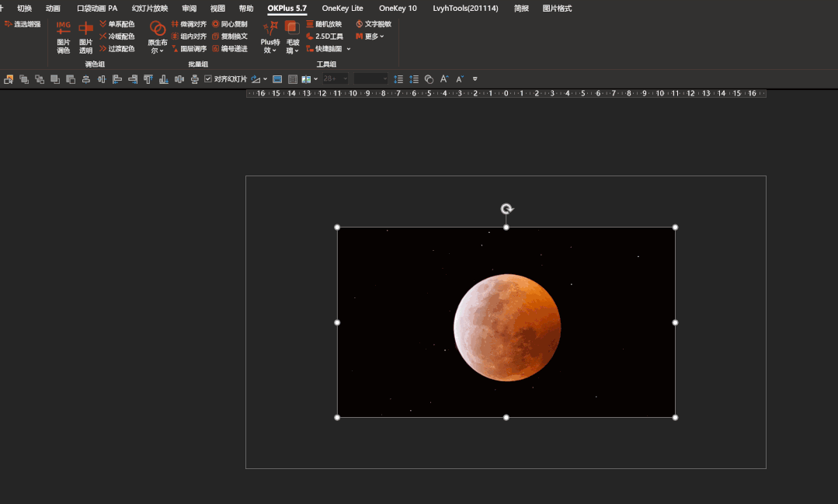Click the rotation handle above the moon picture
This screenshot has width=838, height=504.
click(x=506, y=208)
